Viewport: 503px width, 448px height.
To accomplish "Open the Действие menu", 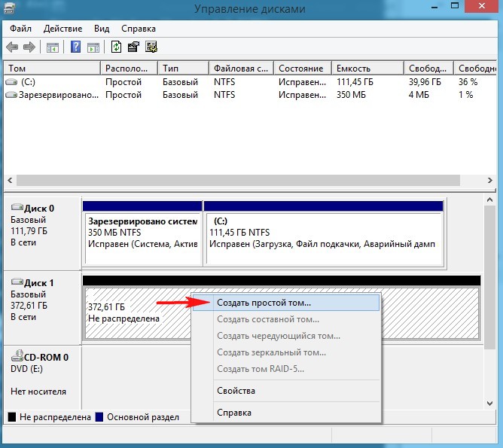I will 63,28.
